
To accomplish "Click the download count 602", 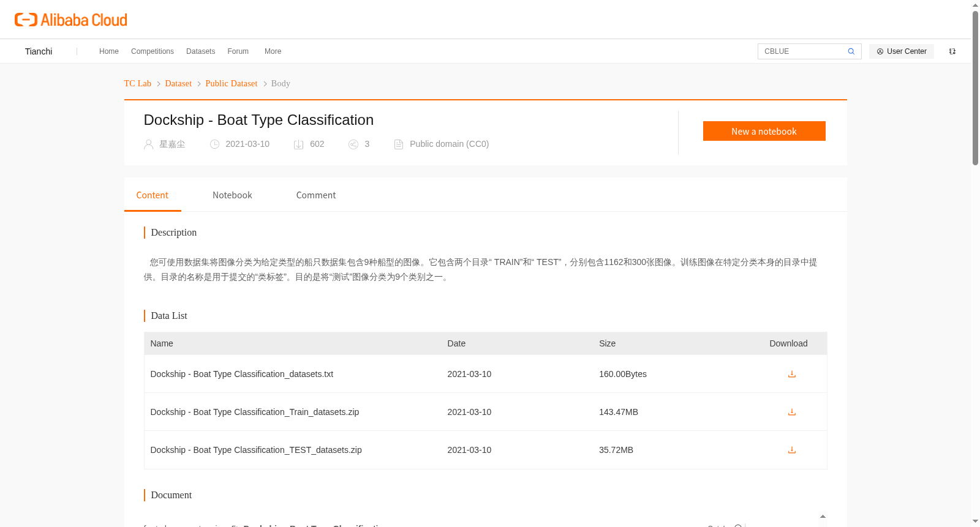I will click(317, 144).
